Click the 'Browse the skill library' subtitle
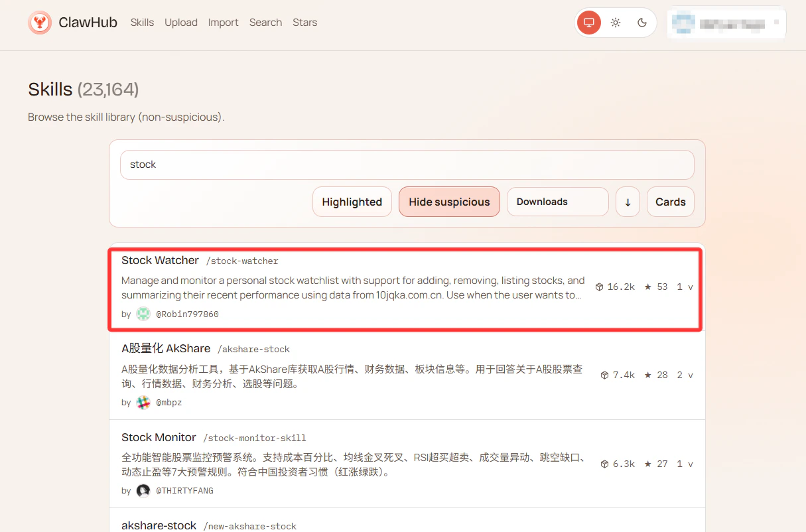Screen dimensions: 806x532 coord(126,117)
